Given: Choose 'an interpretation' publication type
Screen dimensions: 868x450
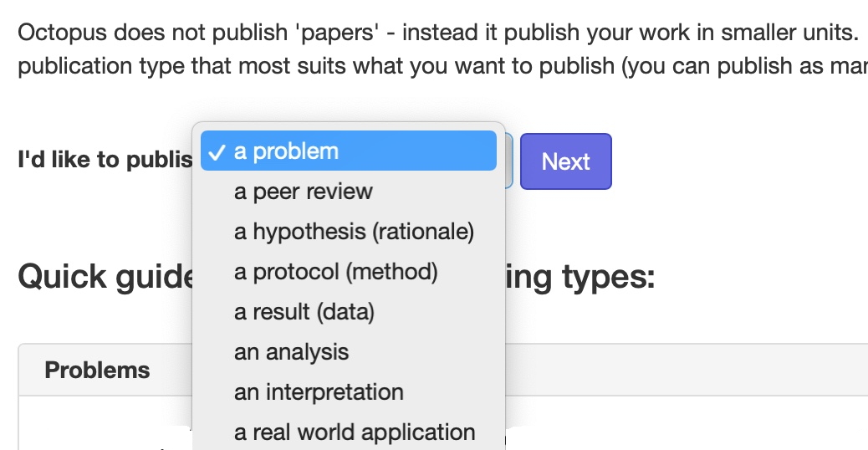Looking at the screenshot, I should [x=319, y=392].
